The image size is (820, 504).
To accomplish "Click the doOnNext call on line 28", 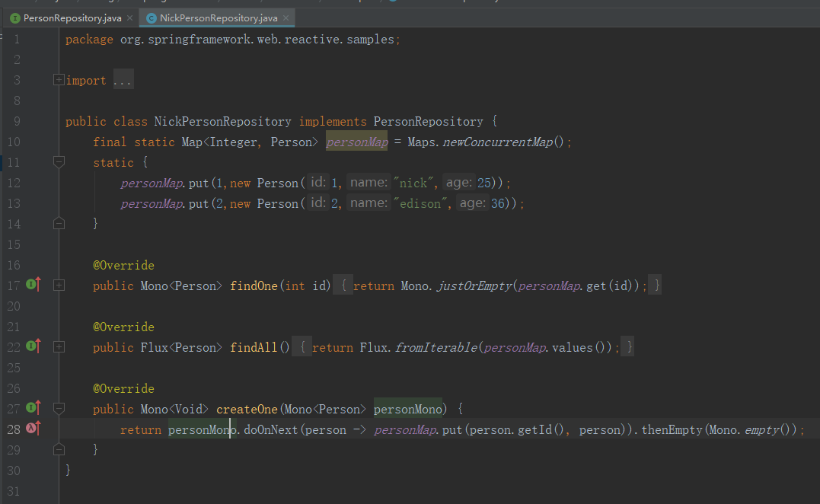I will 270,429.
